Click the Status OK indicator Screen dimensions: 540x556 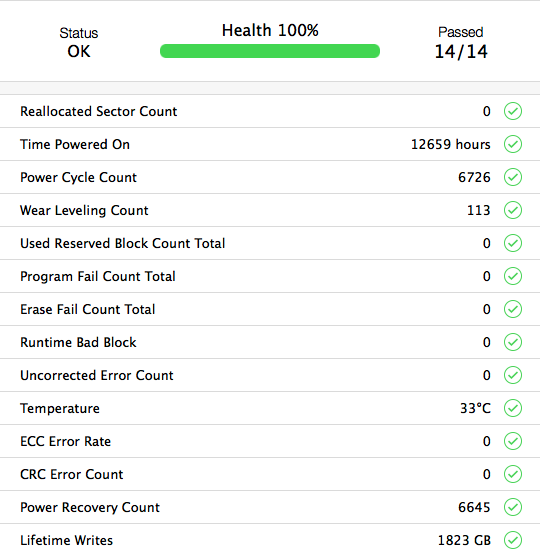point(79,43)
